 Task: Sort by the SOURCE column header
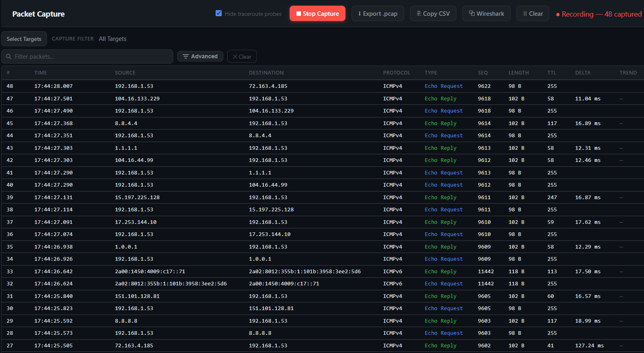click(x=125, y=73)
